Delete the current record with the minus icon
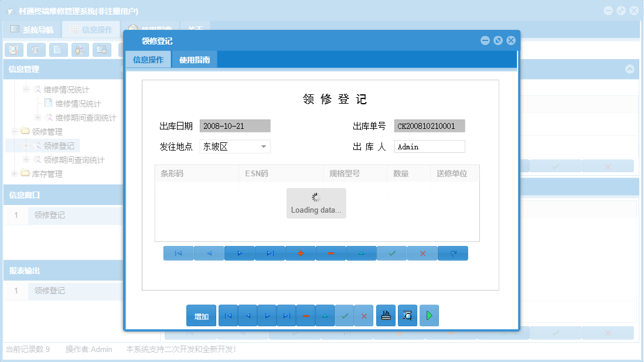 pyautogui.click(x=331, y=253)
